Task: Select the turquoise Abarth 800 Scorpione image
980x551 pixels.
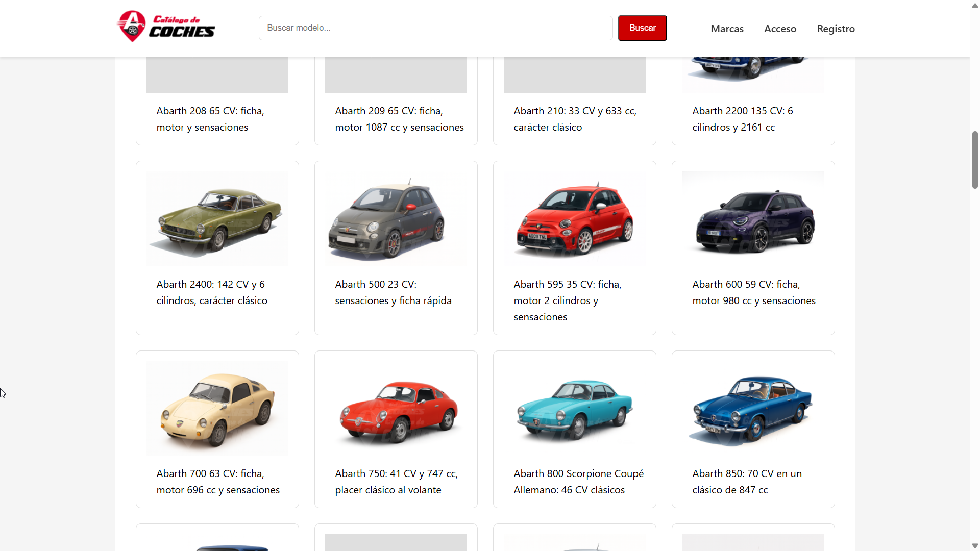Action: (575, 408)
